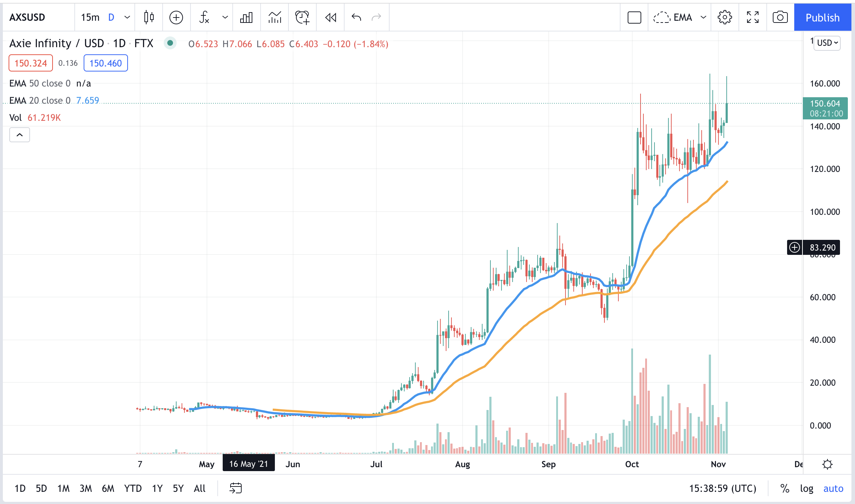Enter fullscreen mode
Viewport: 855px width, 504px height.
pos(752,17)
